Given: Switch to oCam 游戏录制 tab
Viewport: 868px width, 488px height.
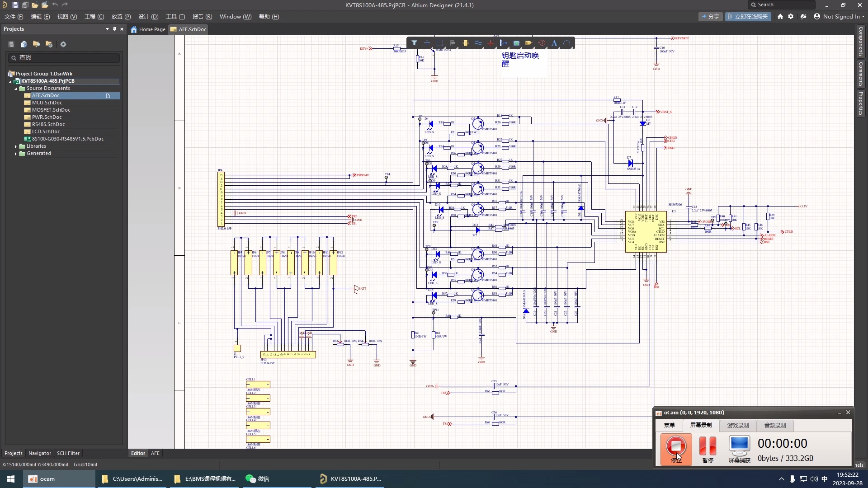Looking at the screenshot, I should click(738, 426).
